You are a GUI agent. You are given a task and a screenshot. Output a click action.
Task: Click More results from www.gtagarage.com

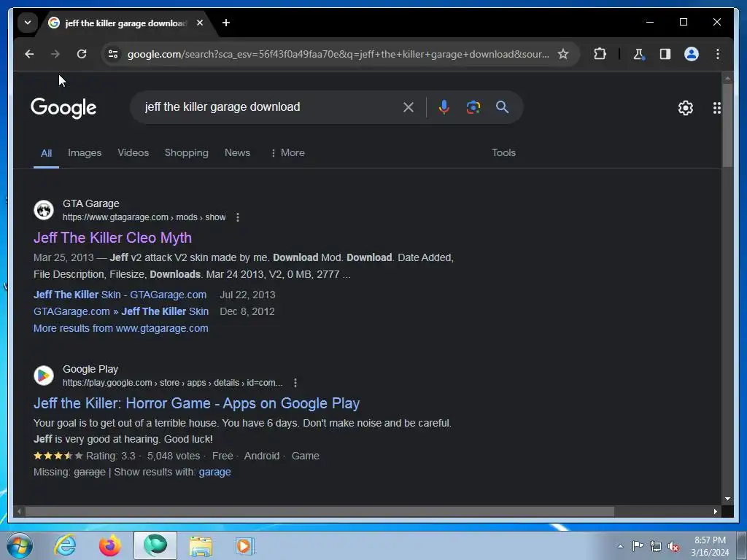[120, 328]
